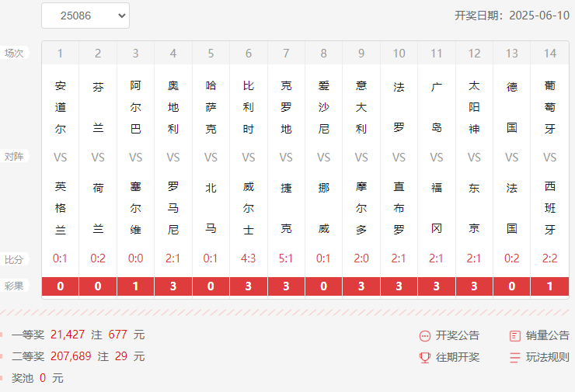This screenshot has width=575, height=392.
Task: Click match number 7 header
Action: click(286, 53)
